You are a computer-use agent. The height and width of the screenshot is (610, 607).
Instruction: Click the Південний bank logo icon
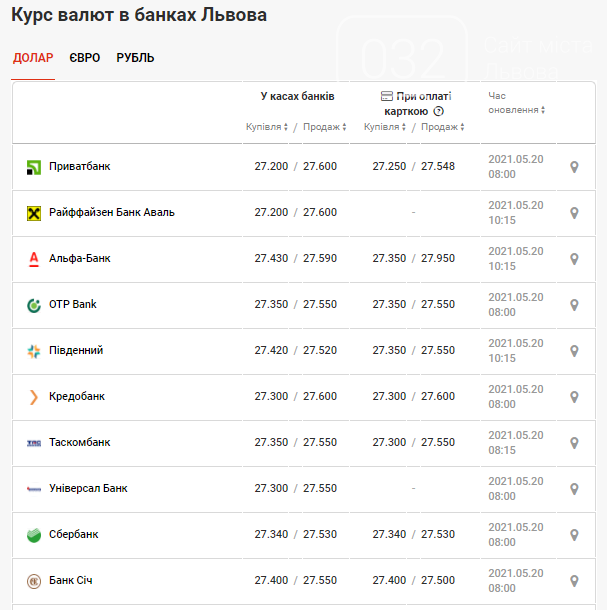(33, 351)
